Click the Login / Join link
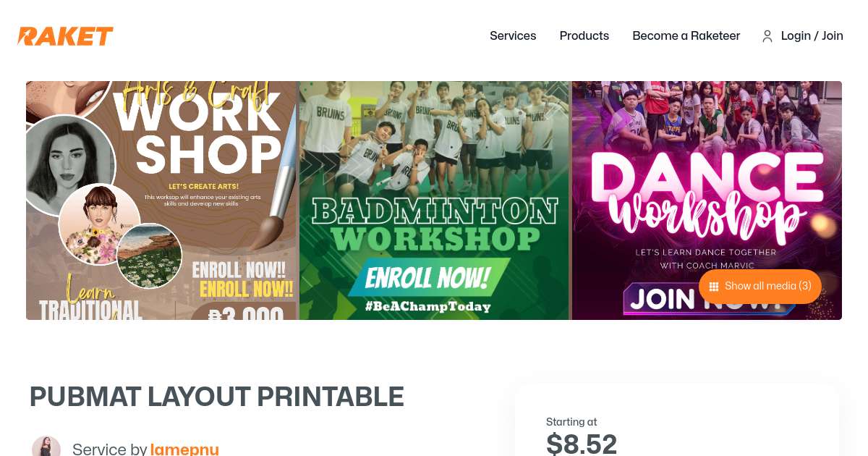The width and height of the screenshot is (868, 456). point(812,35)
